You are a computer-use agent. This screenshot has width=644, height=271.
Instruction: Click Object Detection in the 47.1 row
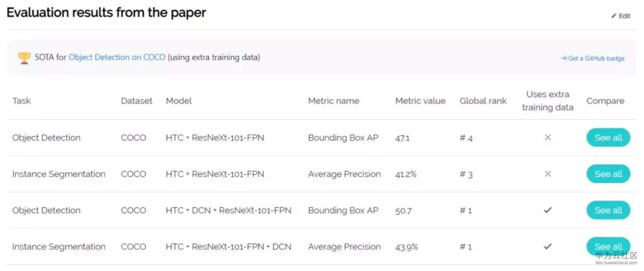46,137
